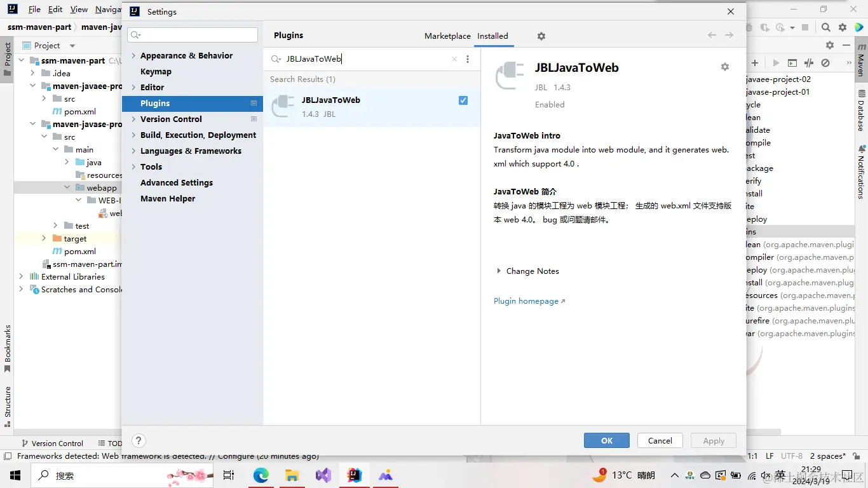
Task: Open Bookmarks side tab on left edge
Action: pos(7,348)
